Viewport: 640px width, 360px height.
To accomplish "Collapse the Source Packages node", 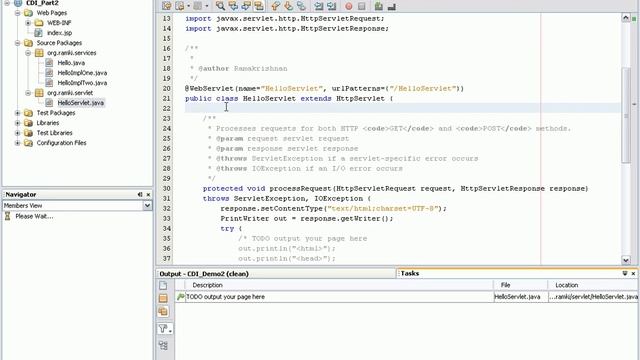I will click(x=18, y=43).
